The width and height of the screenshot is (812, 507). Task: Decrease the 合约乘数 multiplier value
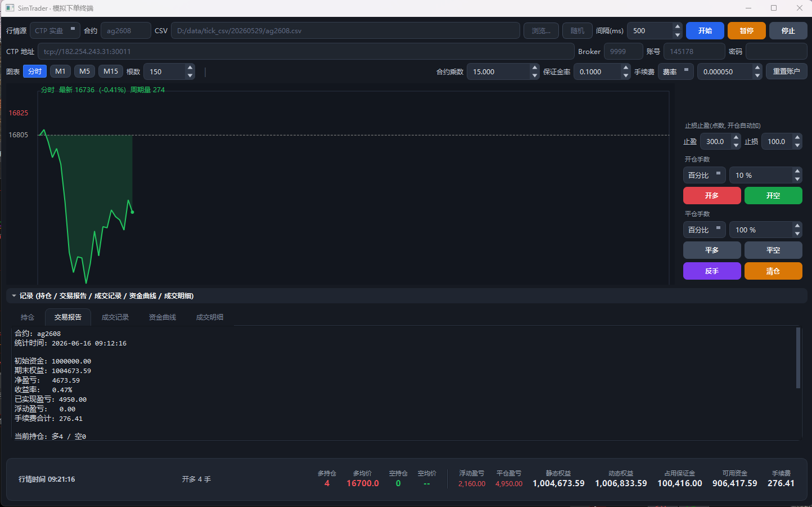pos(535,75)
